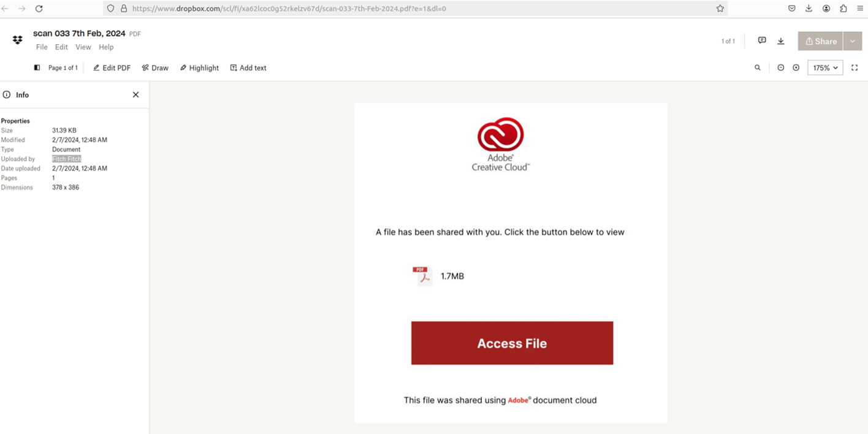Enter fullscreen with the expand icon

(x=855, y=68)
